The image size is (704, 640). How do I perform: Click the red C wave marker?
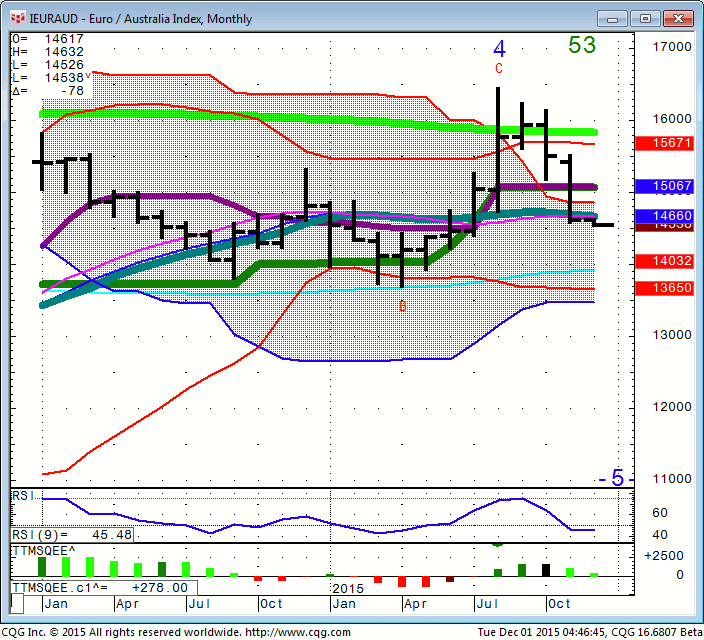coord(499,68)
